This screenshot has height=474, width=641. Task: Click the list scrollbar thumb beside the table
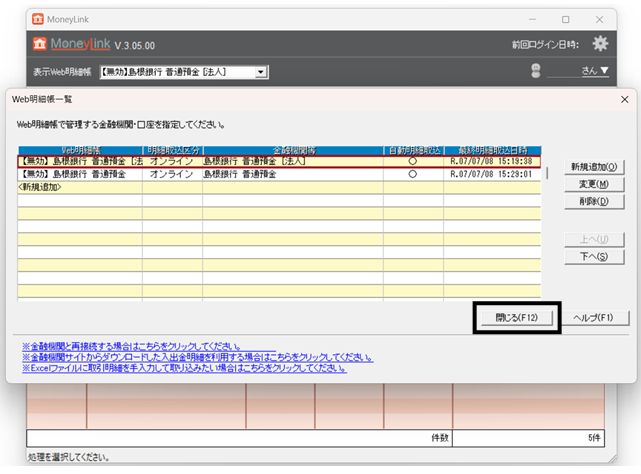[547, 173]
